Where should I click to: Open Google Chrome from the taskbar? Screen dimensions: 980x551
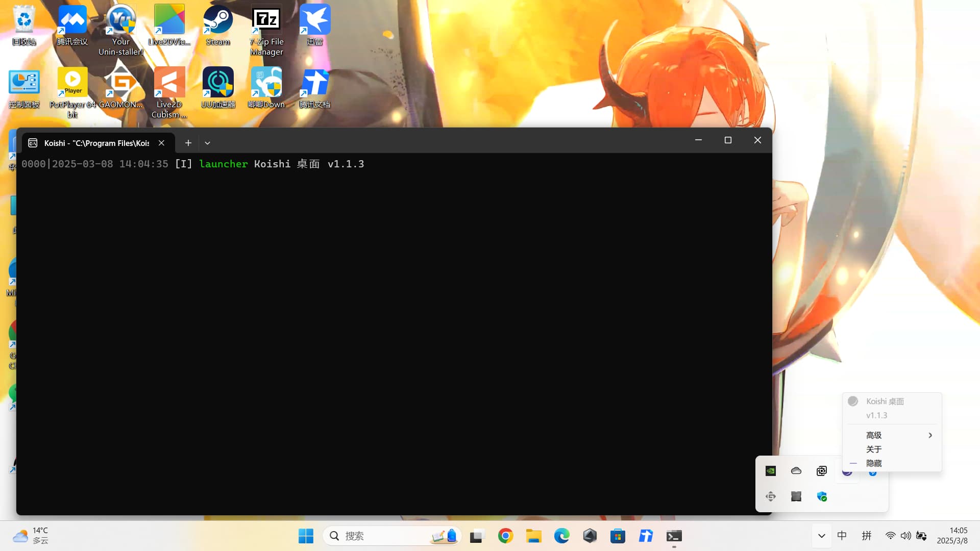(x=505, y=536)
